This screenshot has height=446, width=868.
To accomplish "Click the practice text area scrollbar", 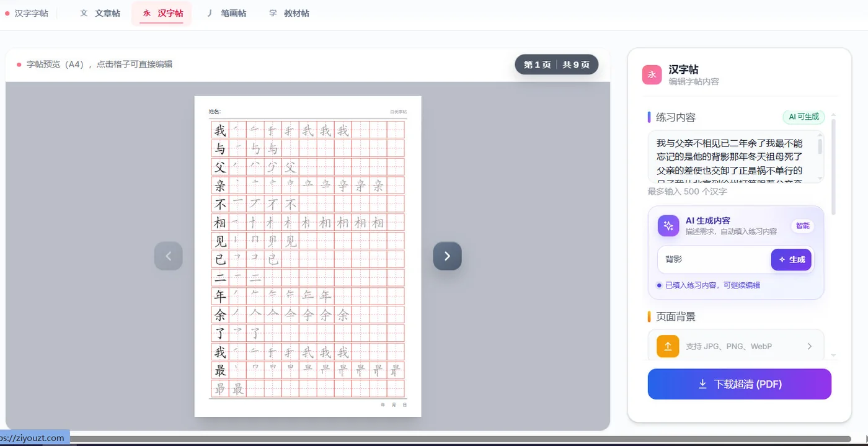I will click(820, 146).
